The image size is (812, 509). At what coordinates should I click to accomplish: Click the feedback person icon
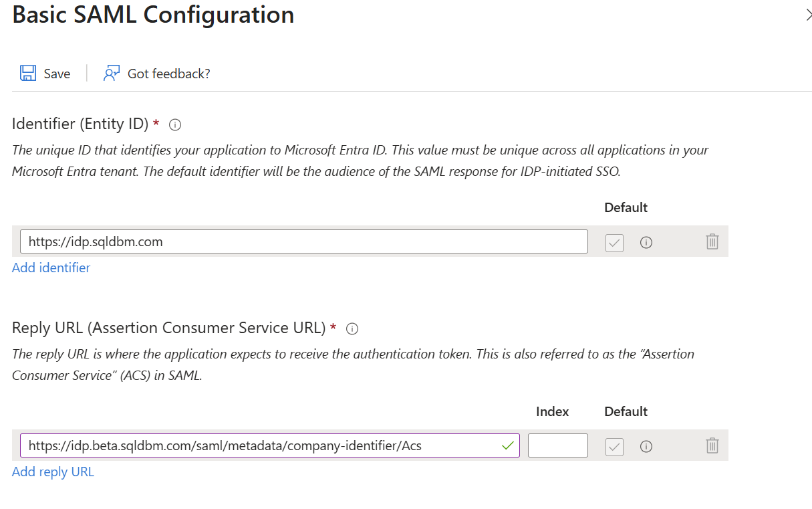click(111, 74)
